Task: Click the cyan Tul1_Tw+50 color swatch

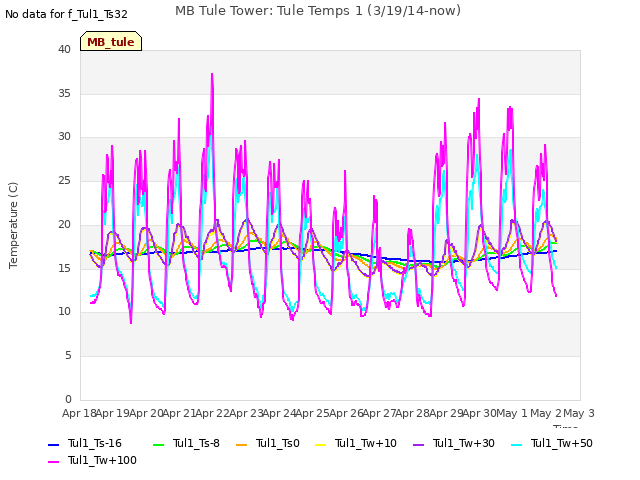Action: click(517, 444)
